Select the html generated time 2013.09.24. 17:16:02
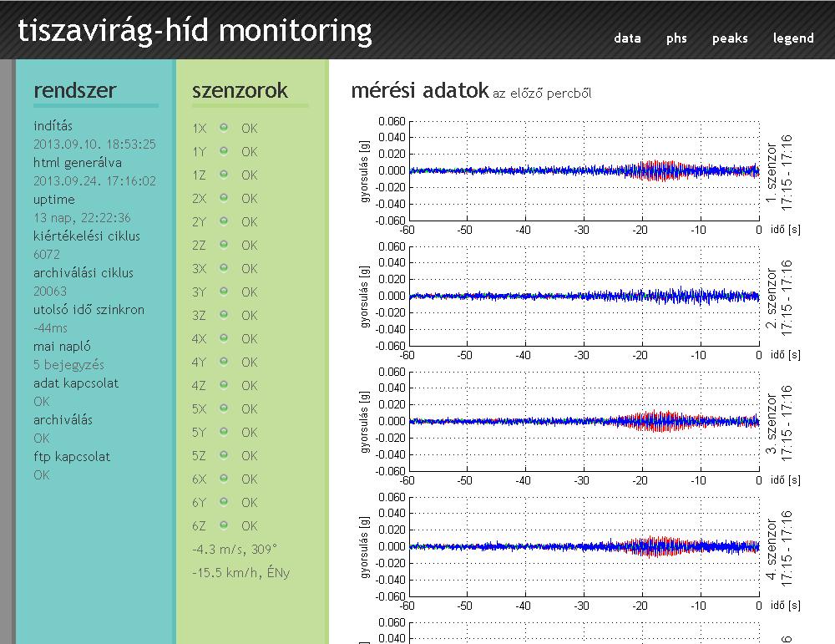Screen dimensions: 835x644 tap(95, 181)
